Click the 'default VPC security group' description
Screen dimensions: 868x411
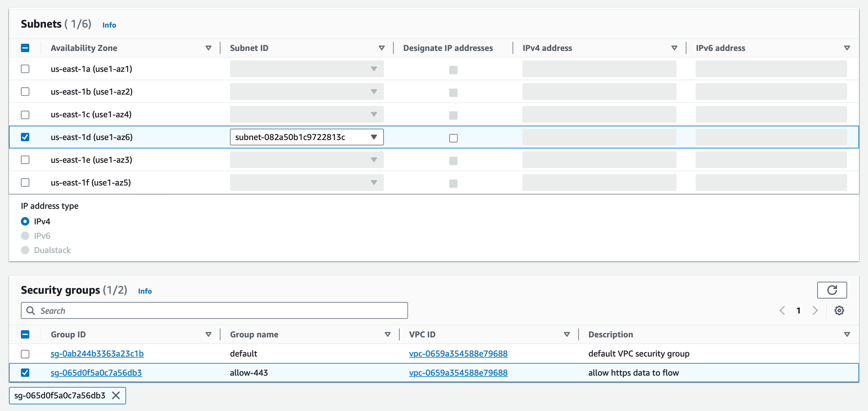pos(639,354)
